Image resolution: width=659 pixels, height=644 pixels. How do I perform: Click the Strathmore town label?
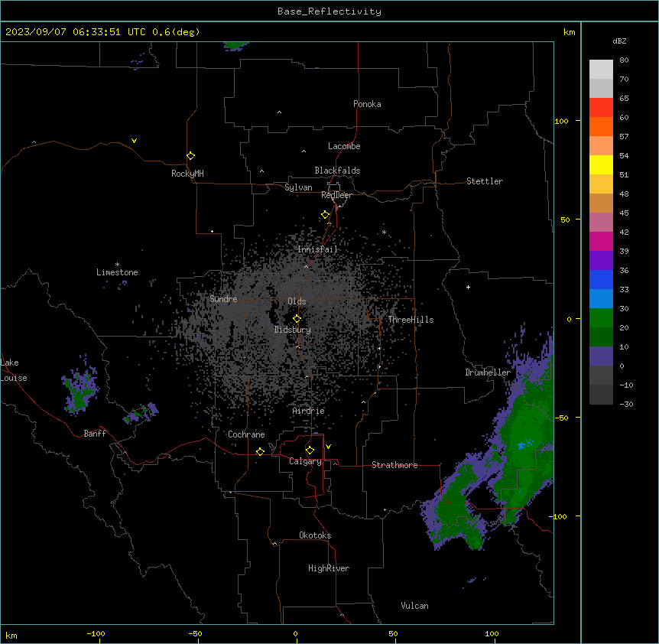click(394, 465)
